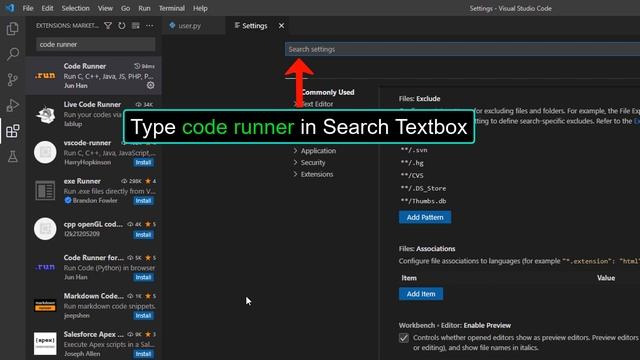Click the Files: Exclude setting heading

pos(420,99)
